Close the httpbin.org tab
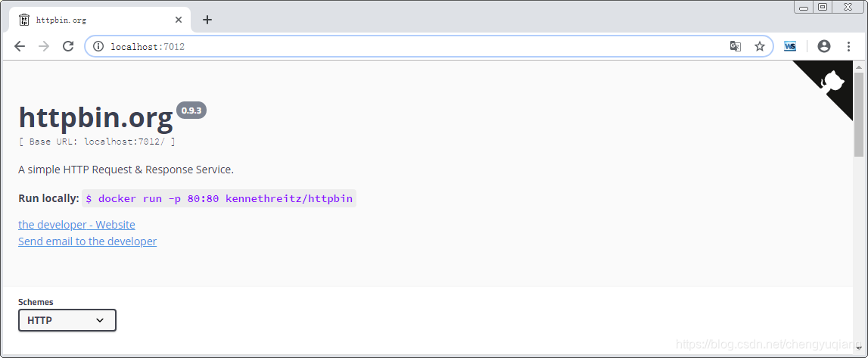The width and height of the screenshot is (868, 358). point(179,20)
